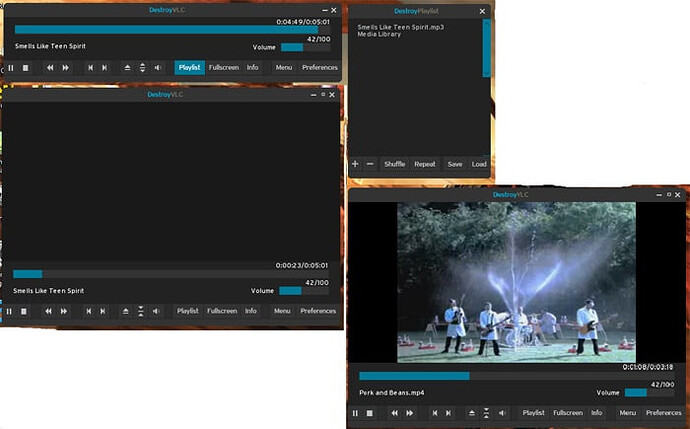Click rewind icon in the top compact player
The height and width of the screenshot is (429, 690).
click(x=48, y=68)
